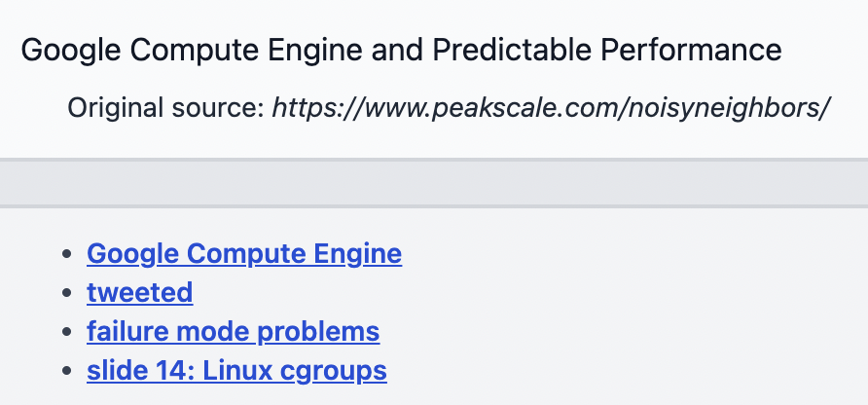
Task: Click the bullet next to tweeted
Action: [x=67, y=293]
